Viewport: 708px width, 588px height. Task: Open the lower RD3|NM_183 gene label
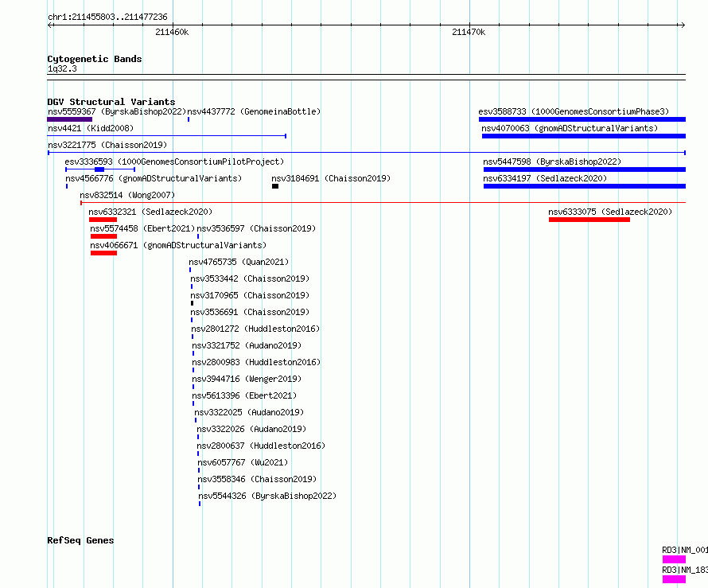(684, 570)
